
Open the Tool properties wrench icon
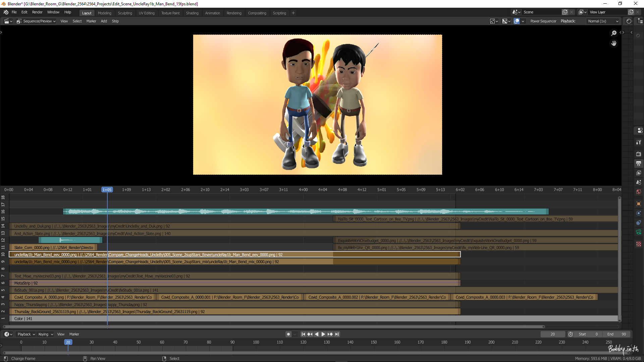click(639, 142)
